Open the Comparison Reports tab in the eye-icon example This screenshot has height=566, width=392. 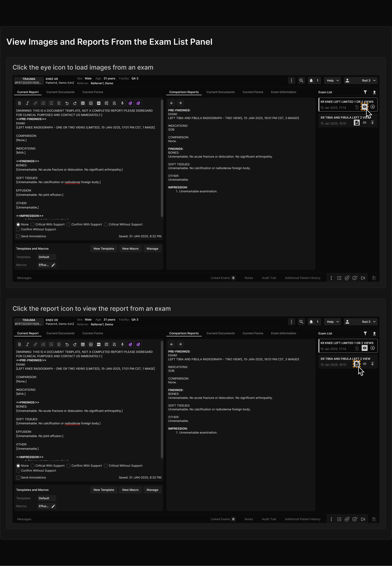click(184, 92)
